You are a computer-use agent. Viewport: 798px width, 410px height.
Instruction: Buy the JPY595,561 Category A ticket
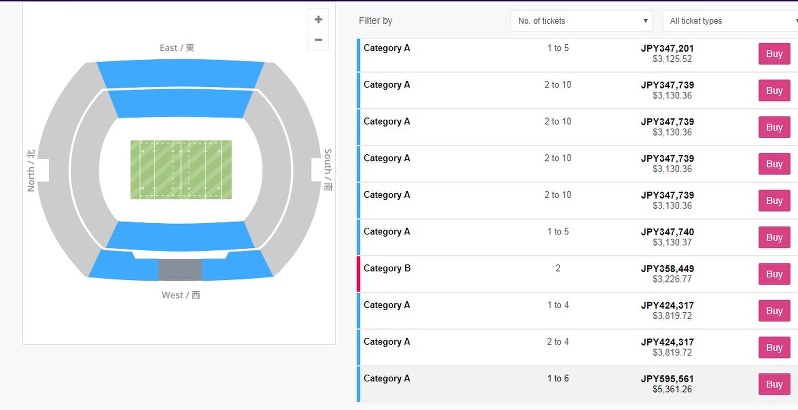[x=774, y=384]
